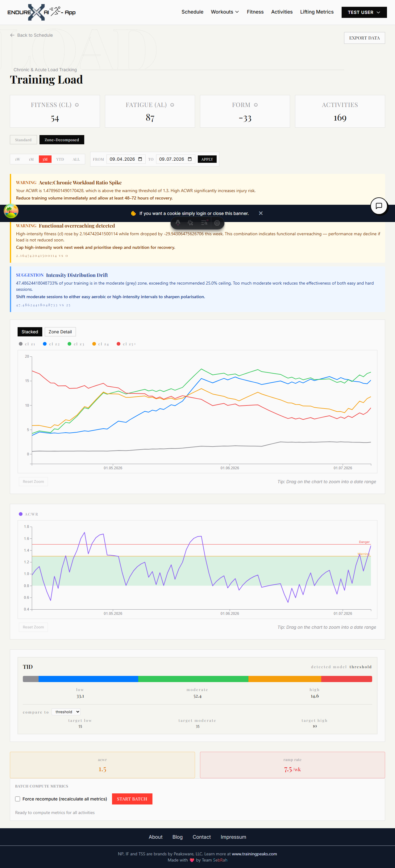Open the info icon next to Fatigue (AL)

(x=172, y=105)
